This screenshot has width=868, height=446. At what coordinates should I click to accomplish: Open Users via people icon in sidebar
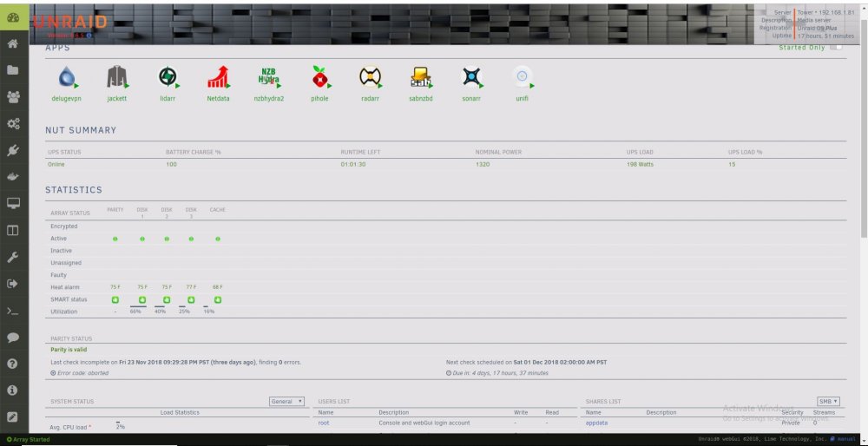(x=13, y=97)
